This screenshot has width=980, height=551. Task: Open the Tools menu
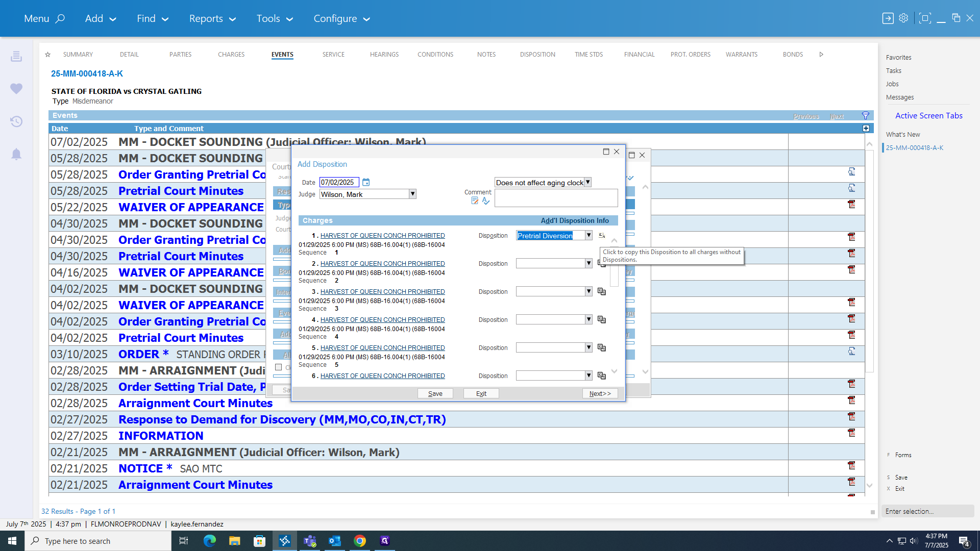[x=275, y=19]
